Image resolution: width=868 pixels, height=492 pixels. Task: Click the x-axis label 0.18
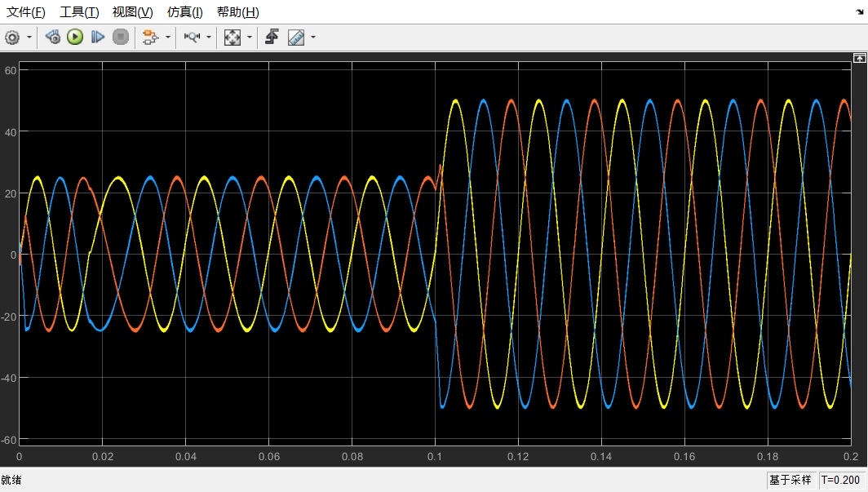click(x=768, y=457)
